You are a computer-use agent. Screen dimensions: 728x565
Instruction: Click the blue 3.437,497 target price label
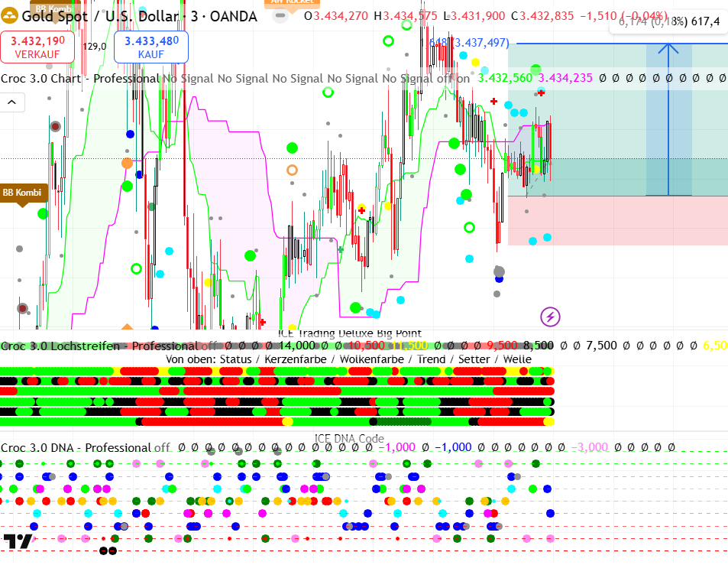(x=474, y=43)
